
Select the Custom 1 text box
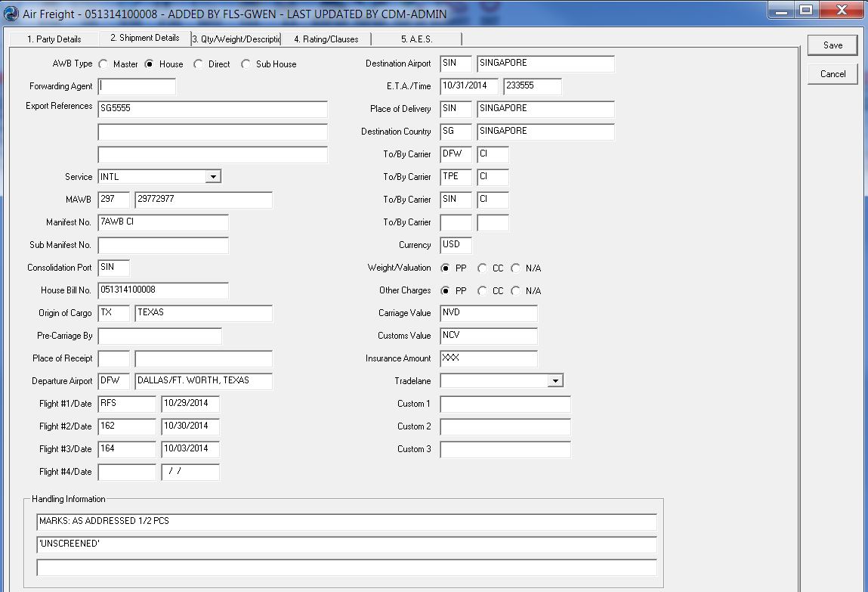(505, 404)
